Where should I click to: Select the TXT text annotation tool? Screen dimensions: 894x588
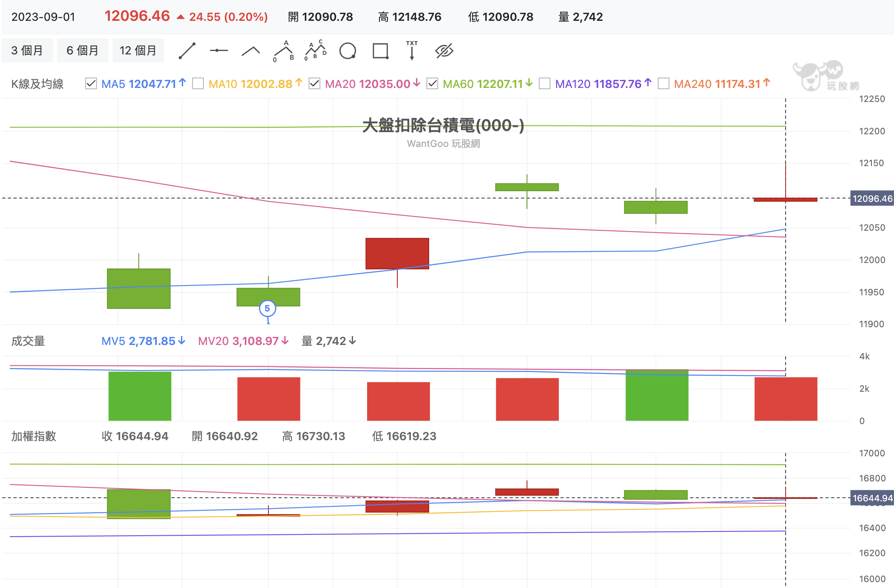(x=412, y=51)
